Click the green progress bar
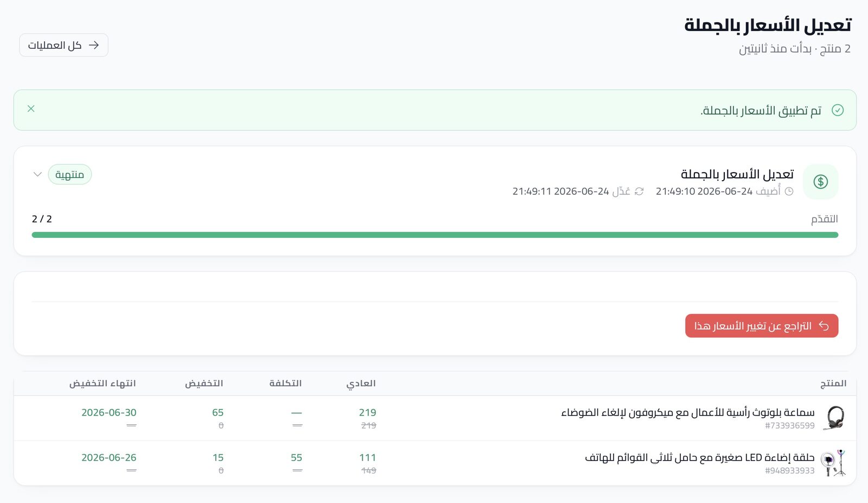The image size is (868, 503). (x=435, y=235)
